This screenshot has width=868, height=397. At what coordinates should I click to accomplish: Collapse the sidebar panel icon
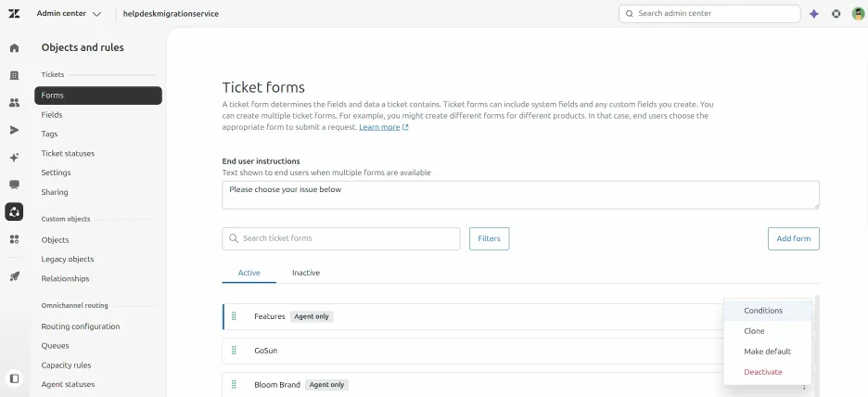[15, 378]
